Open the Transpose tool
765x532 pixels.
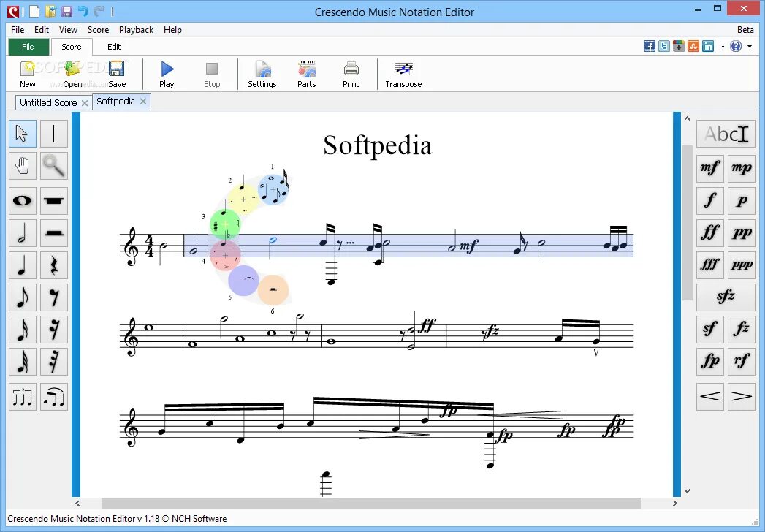pyautogui.click(x=403, y=75)
